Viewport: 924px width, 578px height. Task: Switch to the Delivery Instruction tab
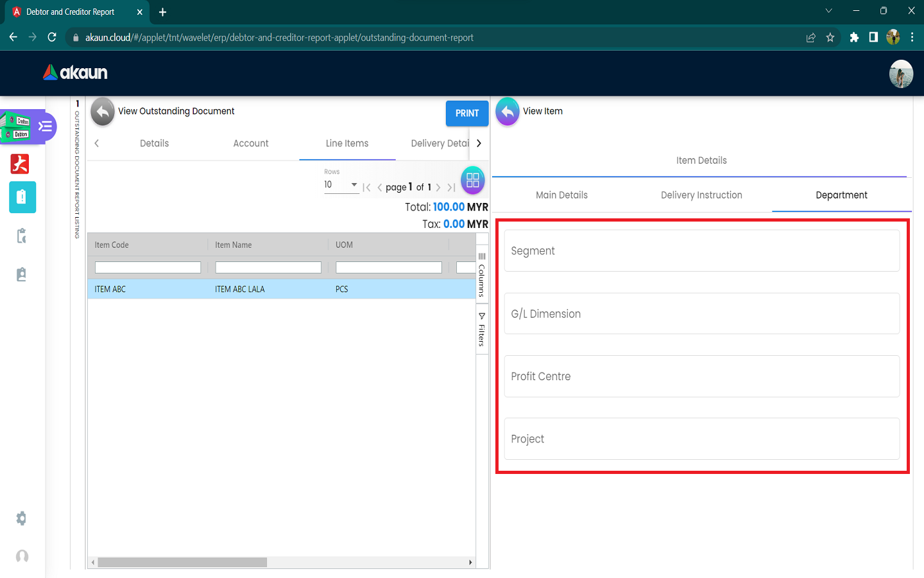point(701,195)
